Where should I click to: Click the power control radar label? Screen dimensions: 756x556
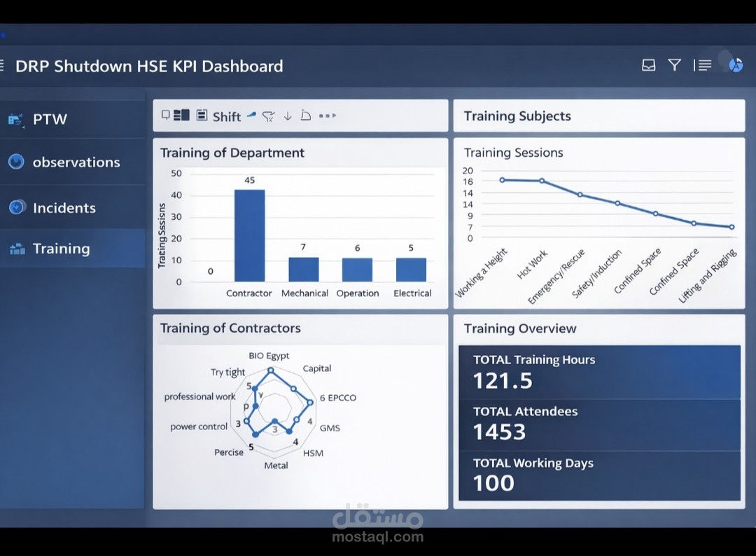199,426
